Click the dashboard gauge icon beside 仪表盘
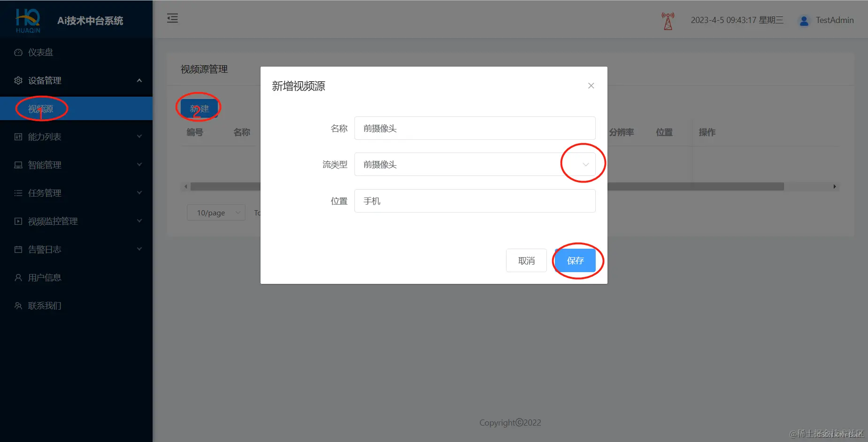The width and height of the screenshot is (868, 442). click(18, 52)
